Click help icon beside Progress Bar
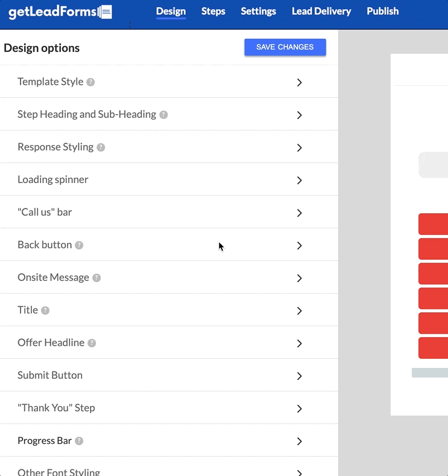The height and width of the screenshot is (476, 448). pos(79,441)
